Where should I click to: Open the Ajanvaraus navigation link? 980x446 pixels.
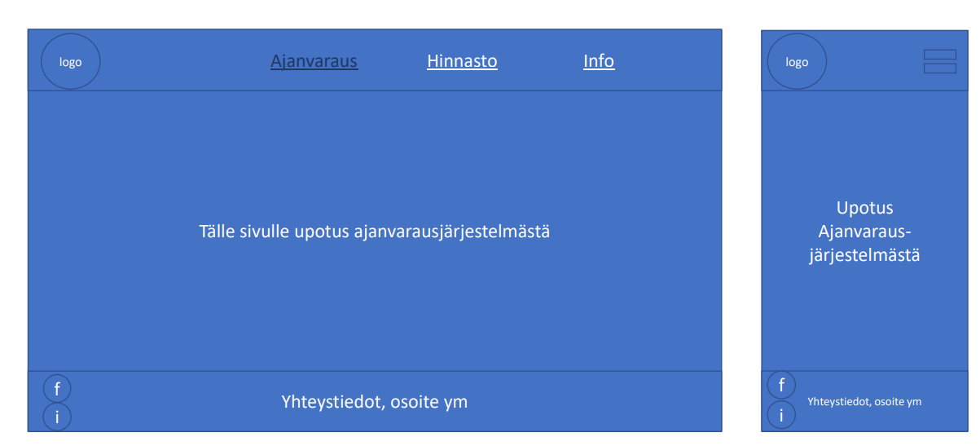314,61
